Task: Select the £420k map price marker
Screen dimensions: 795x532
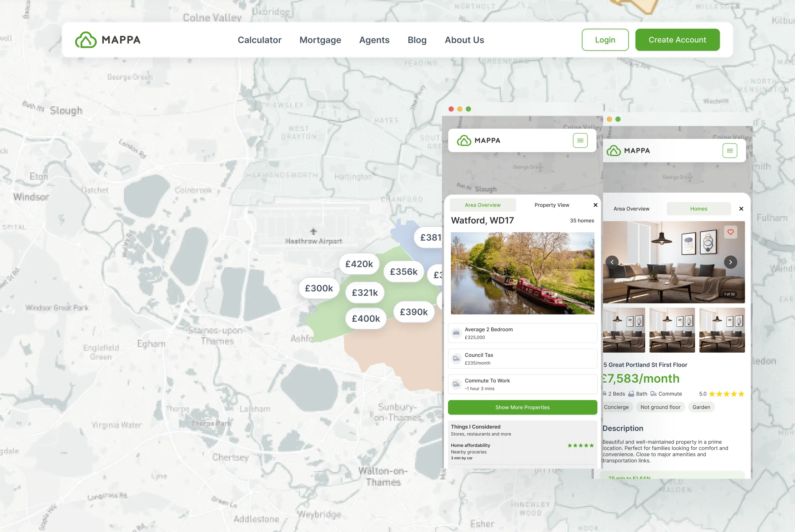Action: click(x=359, y=264)
